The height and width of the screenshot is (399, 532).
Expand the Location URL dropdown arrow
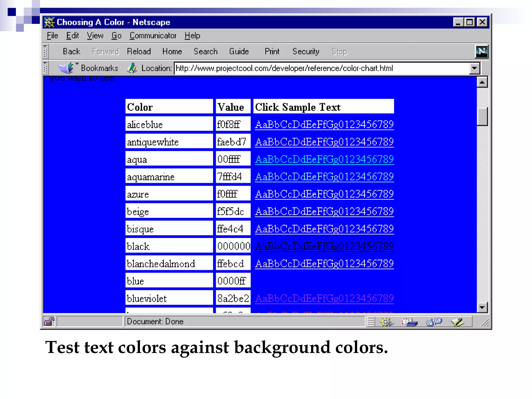point(474,68)
